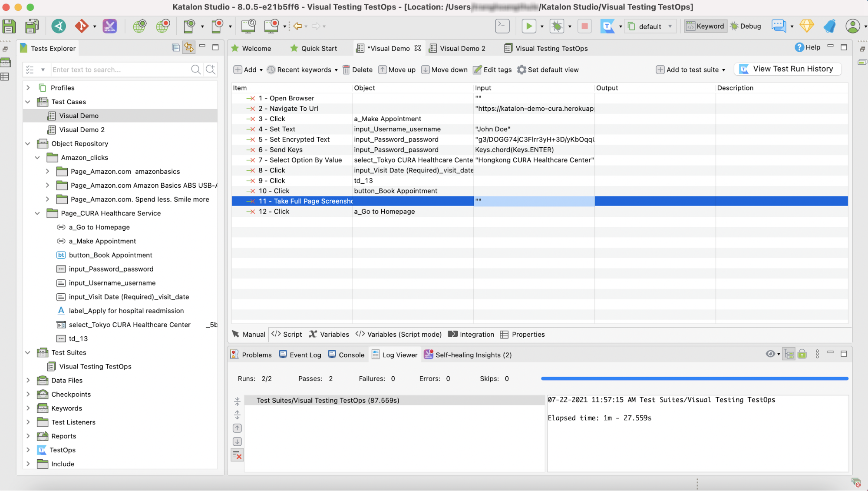
Task: Expand the Data Files node
Action: coord(28,380)
